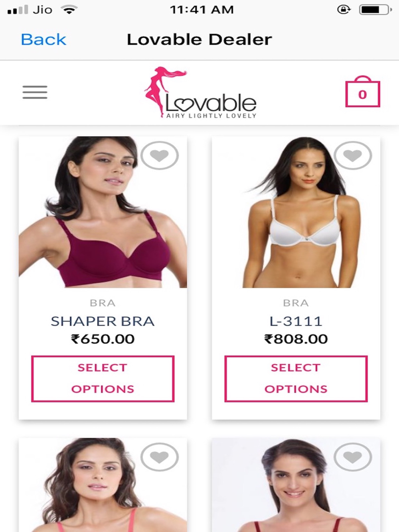The height and width of the screenshot is (532, 399).
Task: Open the L-3111 product image
Action: [x=296, y=212]
